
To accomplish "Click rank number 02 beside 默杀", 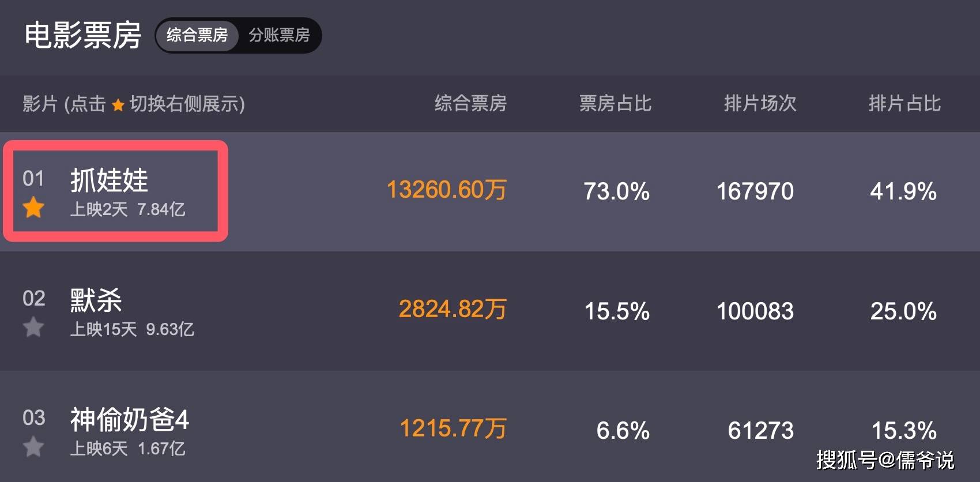I will pos(33,298).
